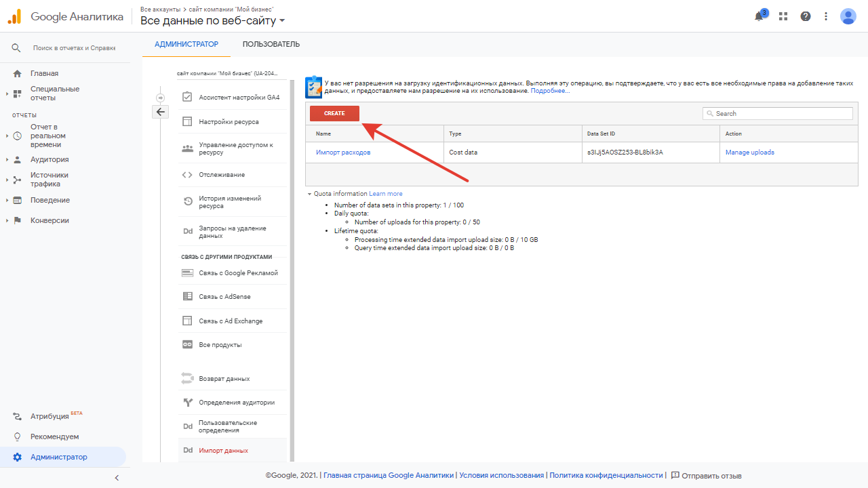This screenshot has width=868, height=488.
Task: Collapse the left sidebar with chevron
Action: tap(117, 478)
